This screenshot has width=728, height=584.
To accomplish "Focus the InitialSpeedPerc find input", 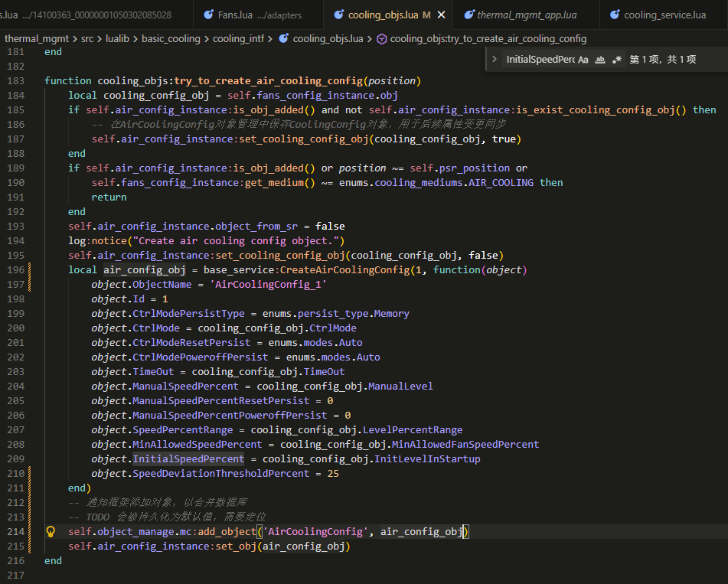I will point(540,60).
